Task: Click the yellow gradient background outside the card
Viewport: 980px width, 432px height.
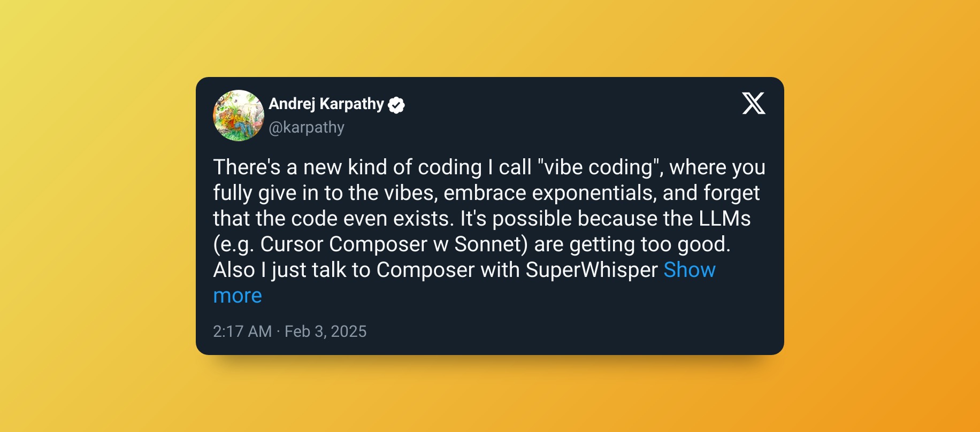Action: click(96, 214)
